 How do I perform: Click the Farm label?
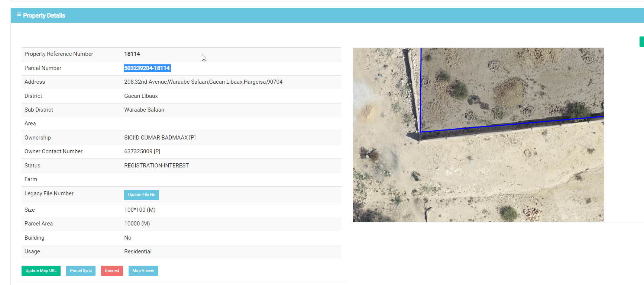pyautogui.click(x=31, y=179)
